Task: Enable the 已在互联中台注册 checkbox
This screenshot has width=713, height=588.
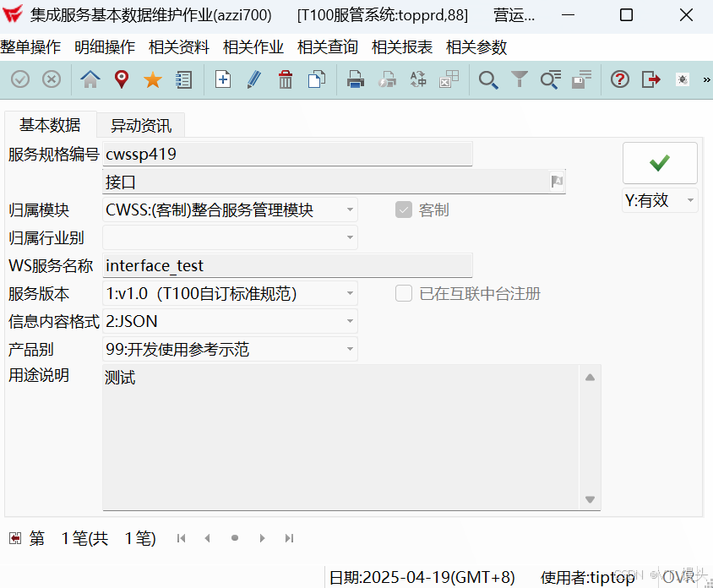Action: click(x=403, y=293)
